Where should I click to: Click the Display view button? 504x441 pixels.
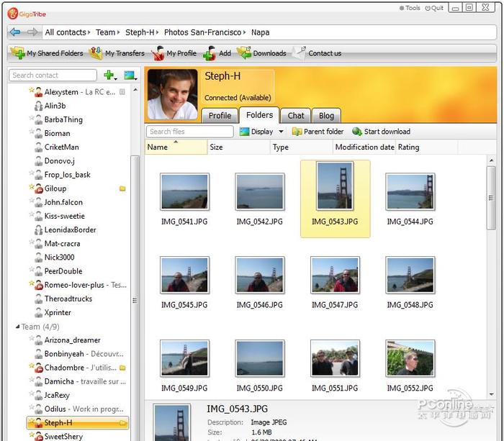(x=257, y=132)
